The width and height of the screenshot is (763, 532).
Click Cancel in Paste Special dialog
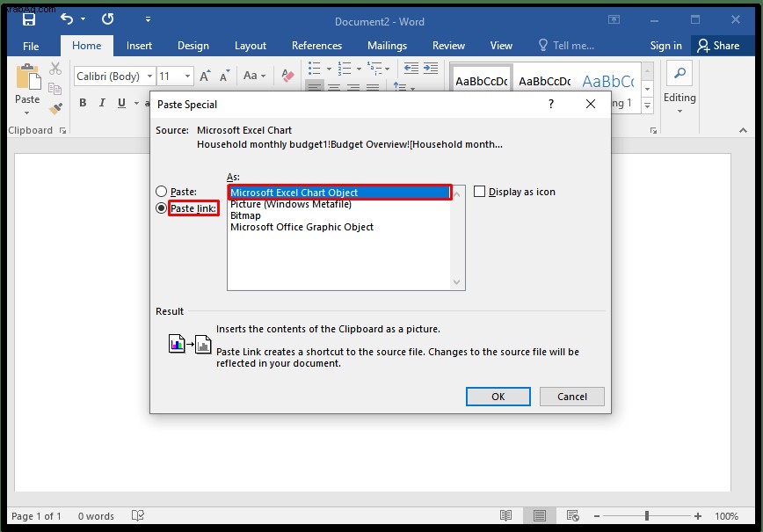572,397
